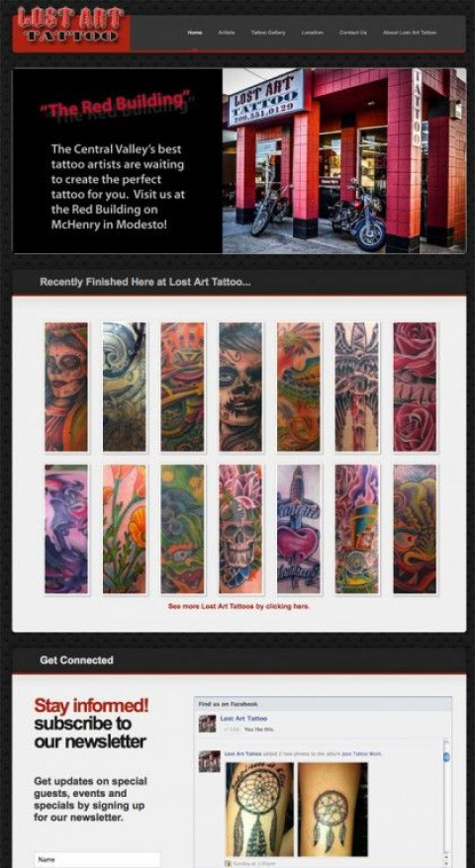Click the Lost Art Tattoo logo
Image resolution: width=475 pixels, height=868 pixels.
click(x=71, y=29)
